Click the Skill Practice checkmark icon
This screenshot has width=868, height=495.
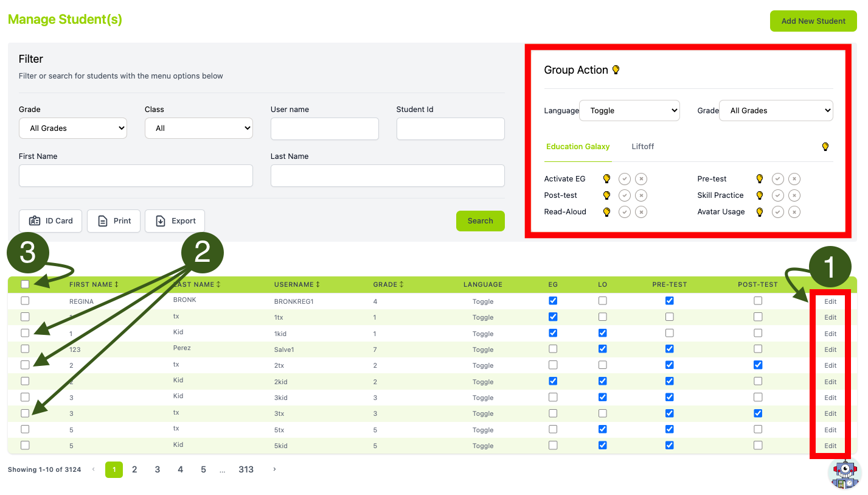778,195
